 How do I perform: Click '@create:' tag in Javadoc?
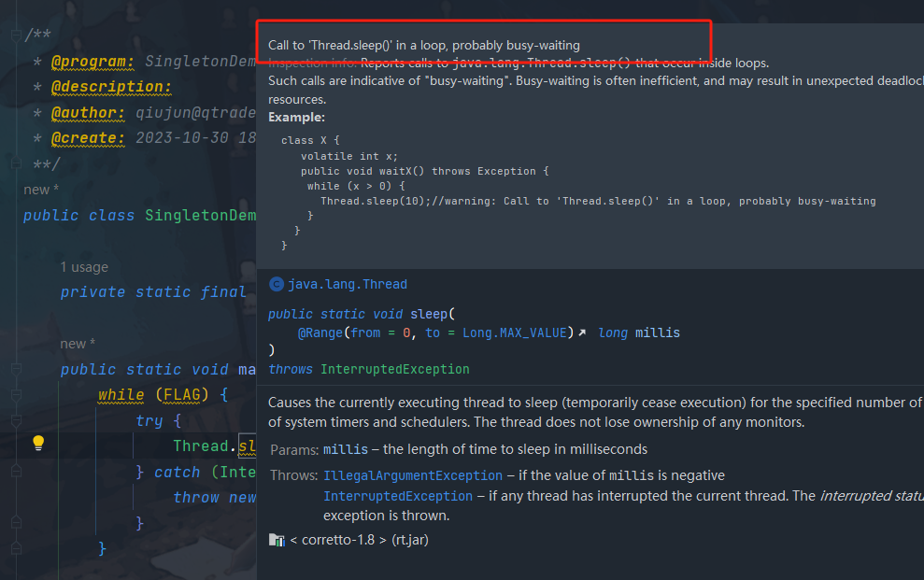pos(88,138)
